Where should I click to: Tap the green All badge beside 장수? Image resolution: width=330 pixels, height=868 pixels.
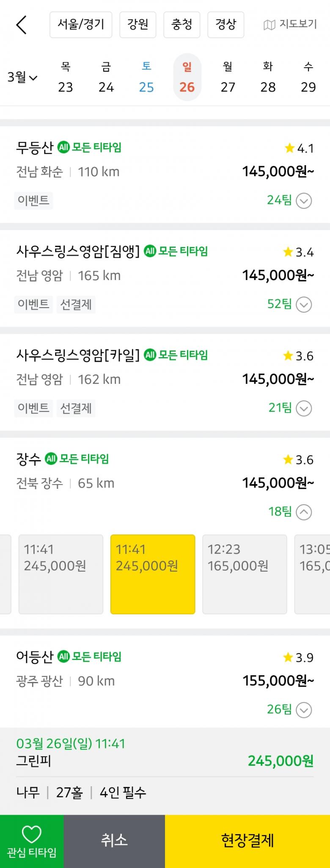point(51,459)
